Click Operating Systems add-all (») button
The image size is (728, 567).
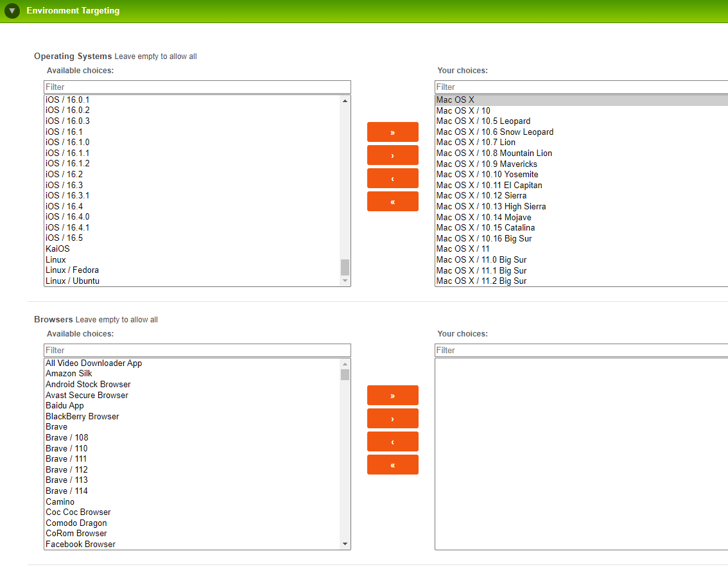(x=392, y=132)
